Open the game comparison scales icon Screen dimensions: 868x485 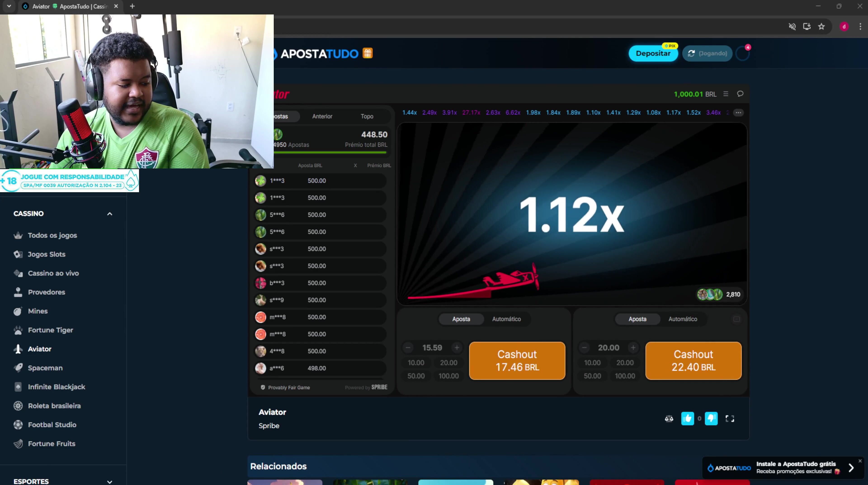[x=669, y=419]
